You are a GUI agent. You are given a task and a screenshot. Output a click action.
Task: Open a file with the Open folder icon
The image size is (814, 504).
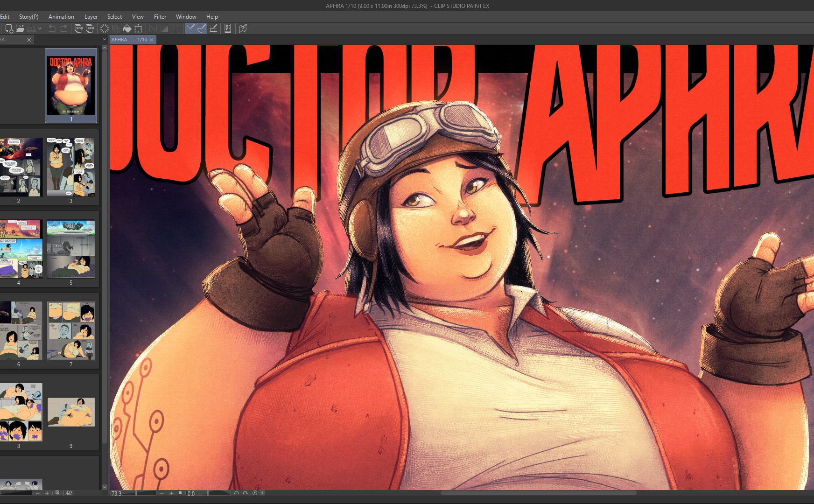(x=20, y=28)
